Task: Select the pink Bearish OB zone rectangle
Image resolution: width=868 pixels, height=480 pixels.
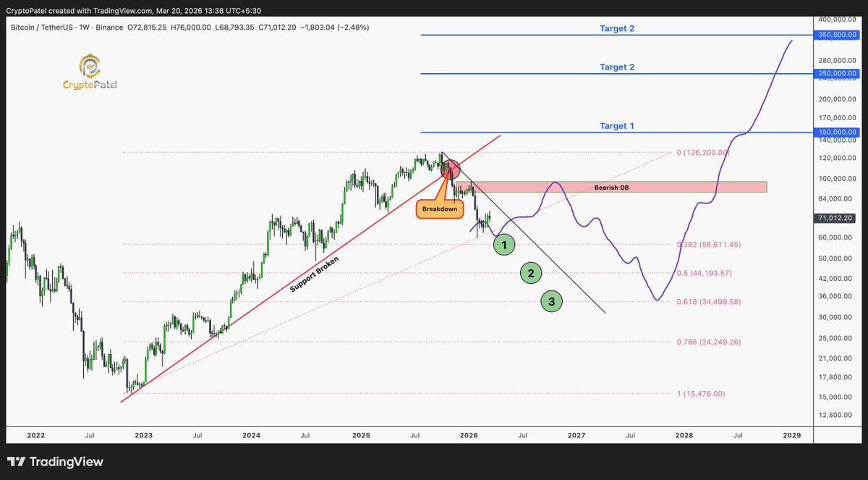Action: pos(610,187)
